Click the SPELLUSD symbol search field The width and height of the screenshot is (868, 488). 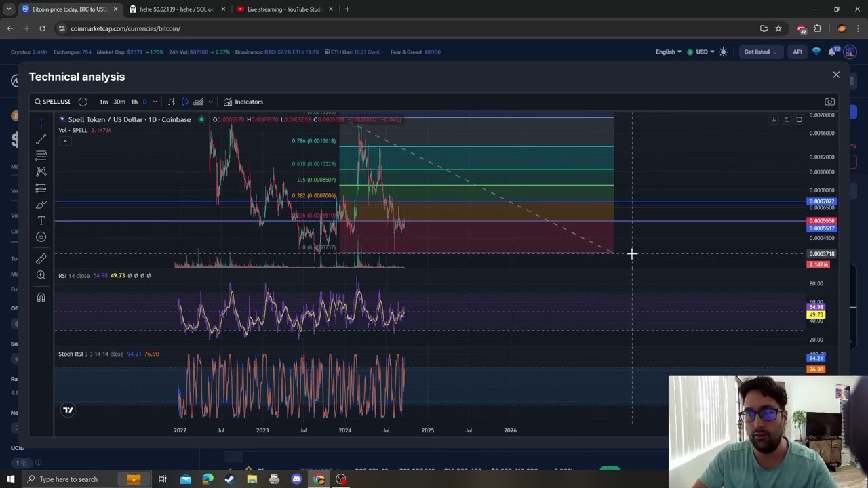click(53, 102)
